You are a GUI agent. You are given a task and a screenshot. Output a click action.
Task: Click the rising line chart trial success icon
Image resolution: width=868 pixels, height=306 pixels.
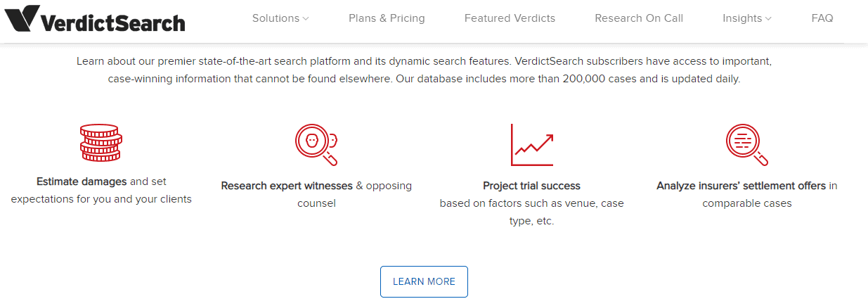tap(532, 145)
